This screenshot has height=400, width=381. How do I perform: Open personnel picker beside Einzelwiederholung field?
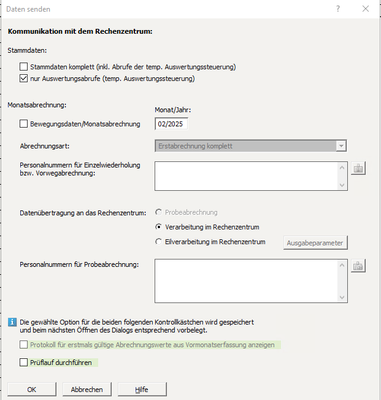(358, 168)
